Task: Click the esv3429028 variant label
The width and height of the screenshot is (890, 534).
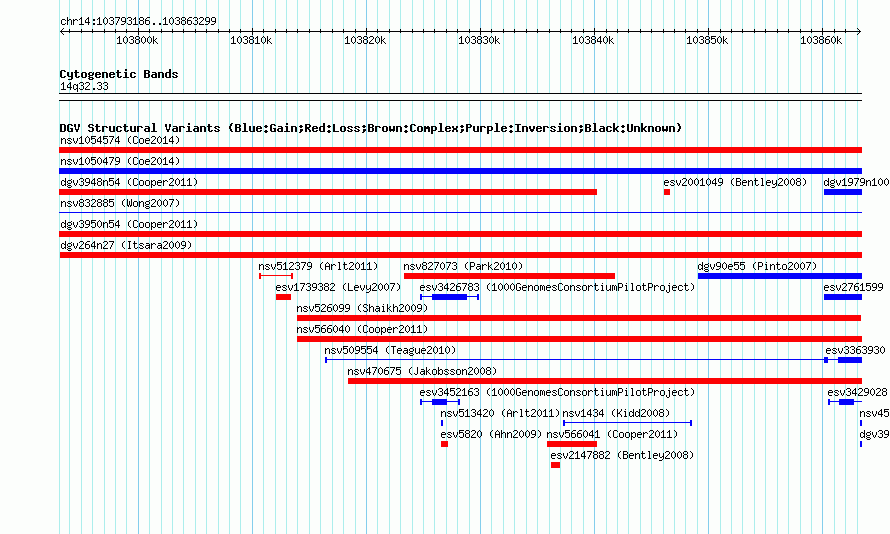Action: point(857,392)
